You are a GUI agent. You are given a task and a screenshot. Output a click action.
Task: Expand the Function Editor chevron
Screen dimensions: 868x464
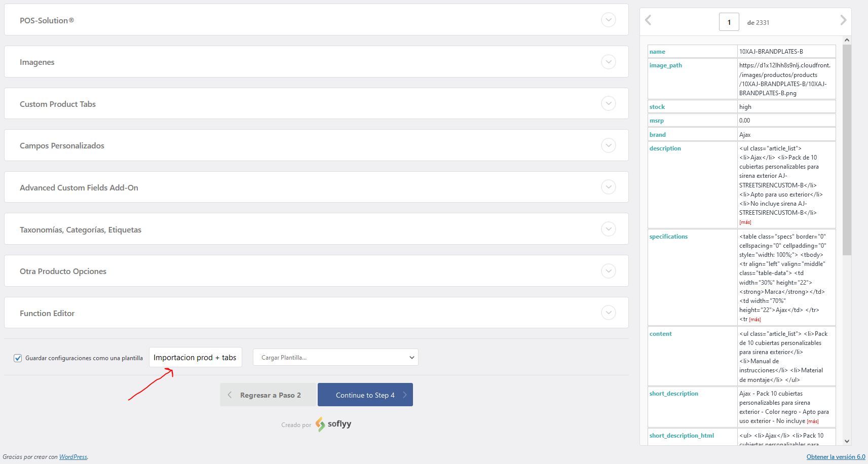[608, 313]
